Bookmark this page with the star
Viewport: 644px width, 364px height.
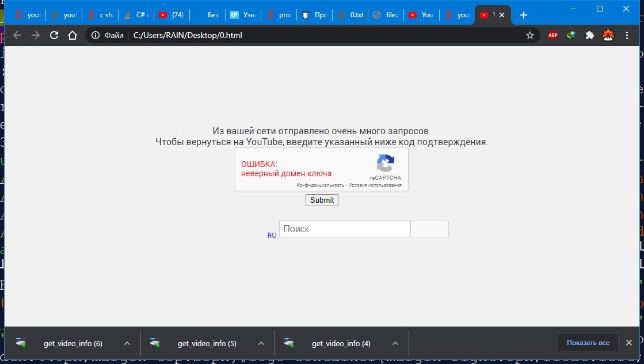pos(530,35)
